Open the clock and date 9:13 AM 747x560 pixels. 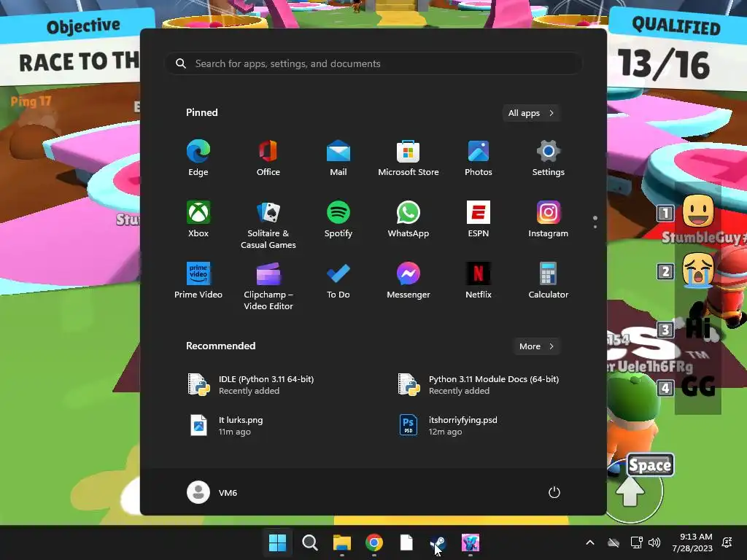point(692,542)
